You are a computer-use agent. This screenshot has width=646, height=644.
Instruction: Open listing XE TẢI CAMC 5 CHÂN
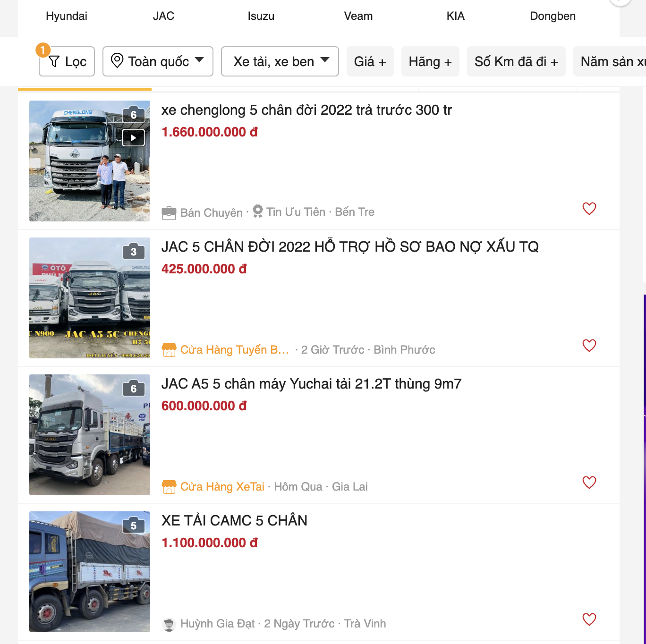pos(234,521)
